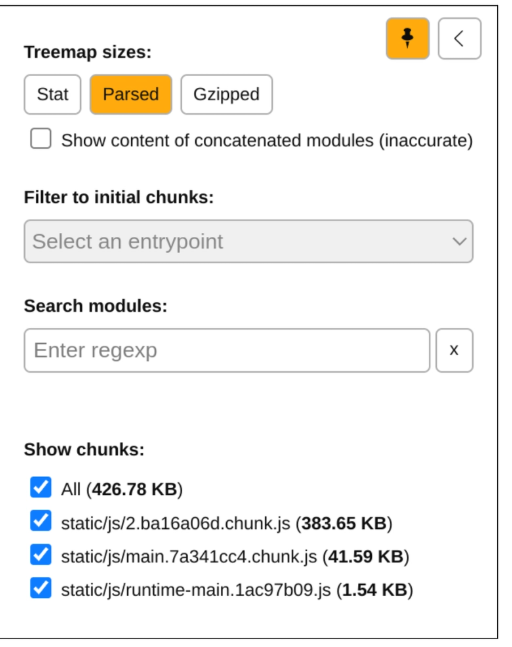Click the concatenated modules label text
The width and height of the screenshot is (512, 647).
[x=267, y=141]
